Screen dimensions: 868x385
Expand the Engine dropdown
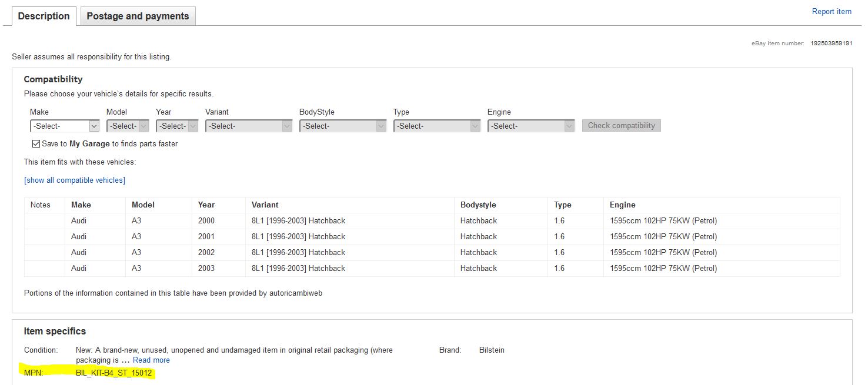[x=530, y=126]
